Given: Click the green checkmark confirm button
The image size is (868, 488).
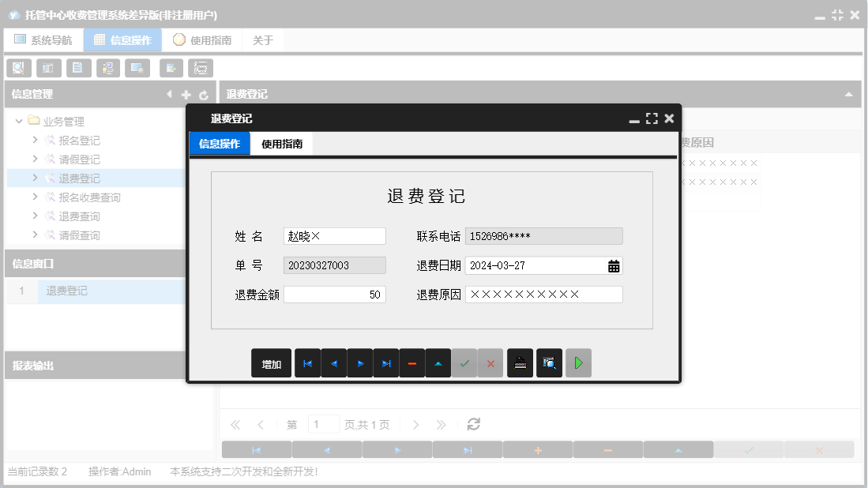Looking at the screenshot, I should (464, 362).
